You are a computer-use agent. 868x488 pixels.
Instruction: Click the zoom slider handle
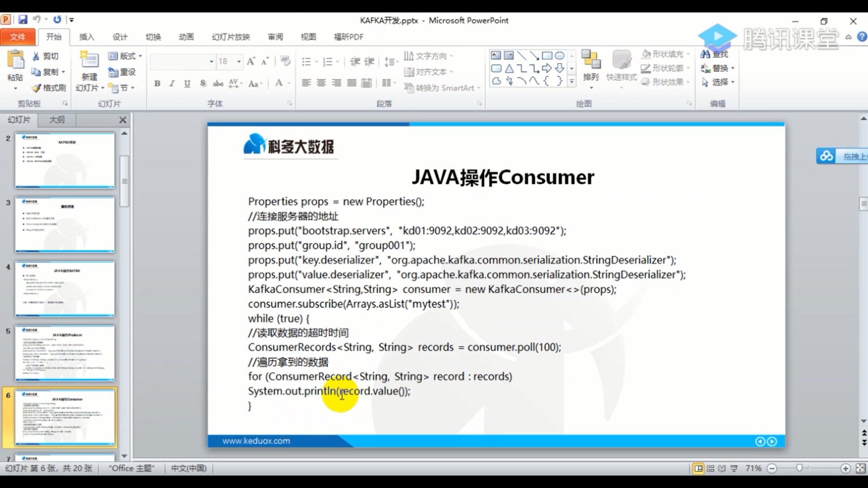coord(799,469)
